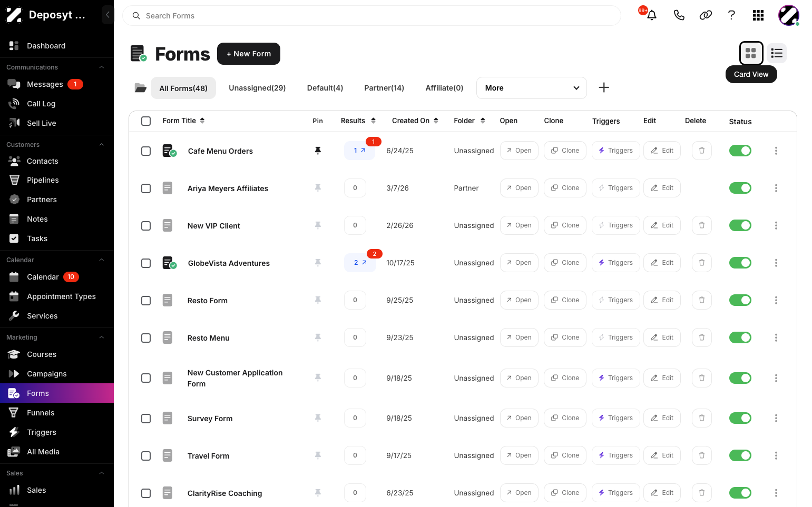View results count for GlobeVista Adventures
This screenshot has height=507, width=812.
[x=360, y=263]
